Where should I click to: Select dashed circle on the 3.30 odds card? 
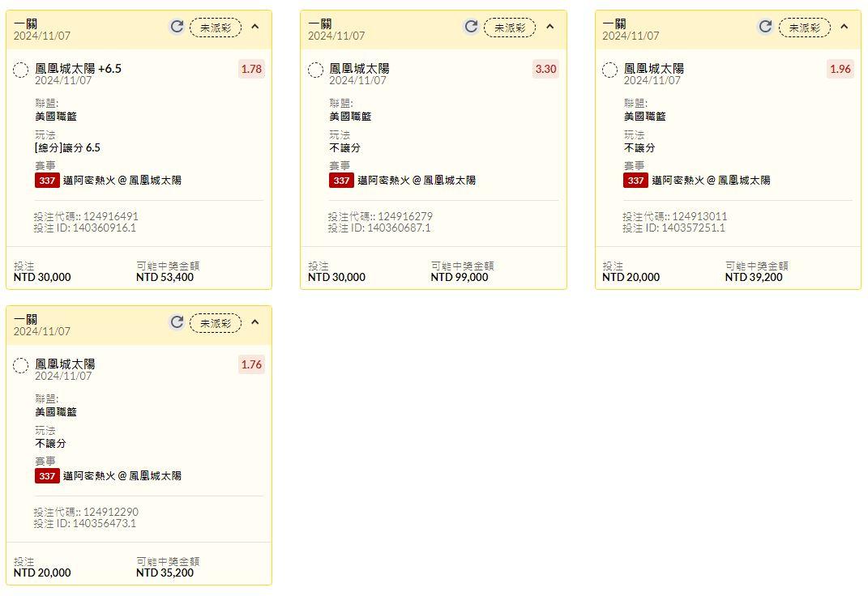pos(315,70)
